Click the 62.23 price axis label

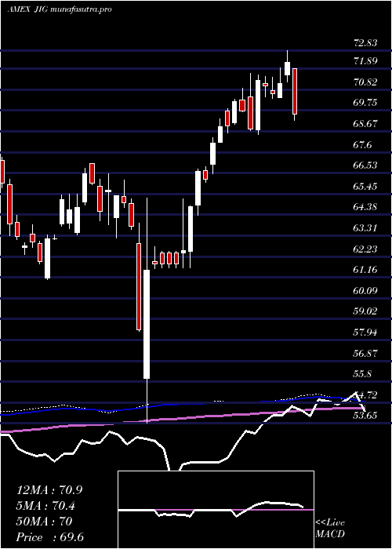[x=366, y=249]
